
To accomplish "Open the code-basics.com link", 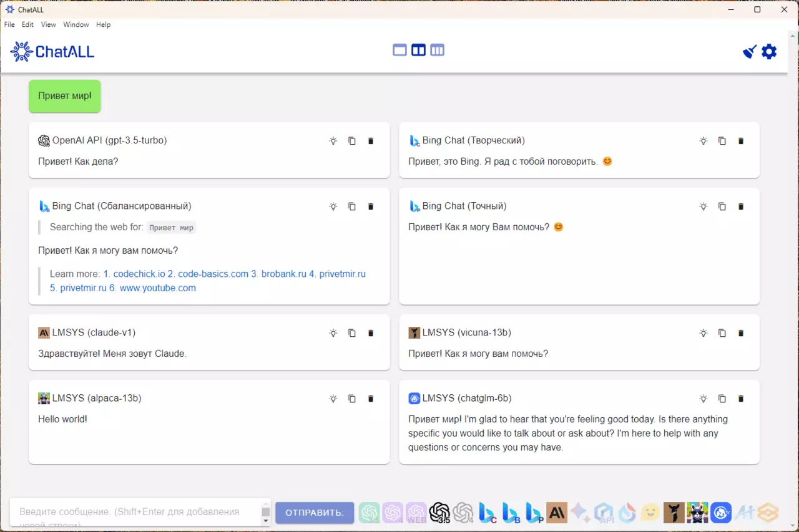I will (x=213, y=274).
